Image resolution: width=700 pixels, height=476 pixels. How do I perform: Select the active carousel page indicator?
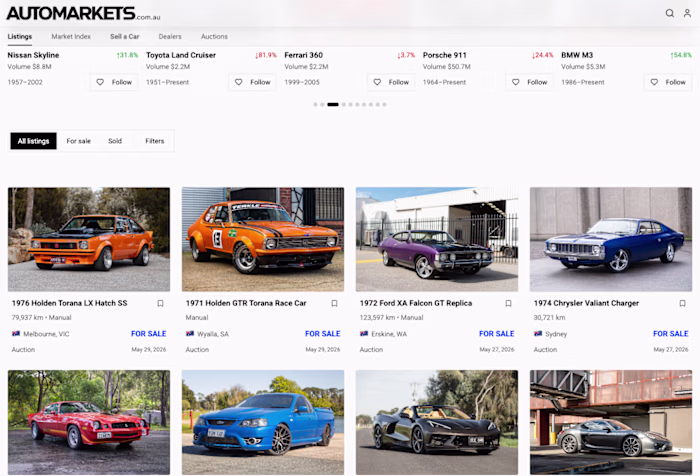click(333, 104)
